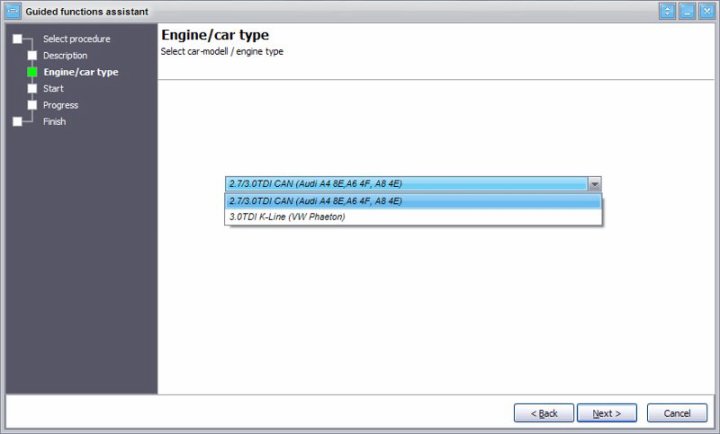Select 2.7/3.0TDI CAN Audi option in list

413,201
